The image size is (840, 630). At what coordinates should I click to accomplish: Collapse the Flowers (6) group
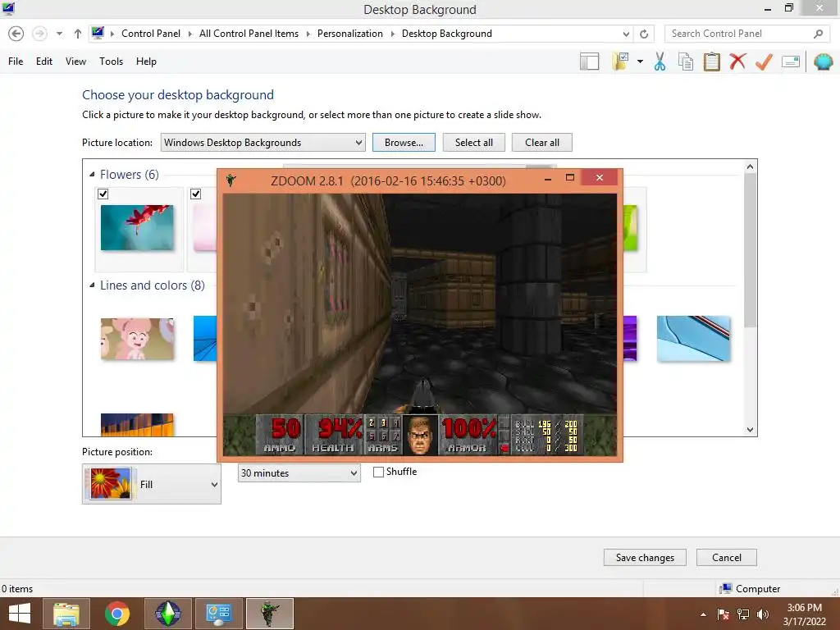click(92, 175)
